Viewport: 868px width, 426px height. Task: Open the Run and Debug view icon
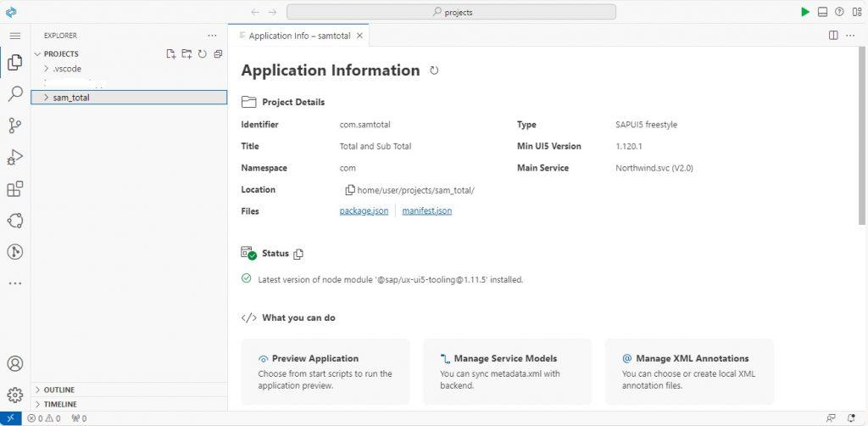click(15, 157)
